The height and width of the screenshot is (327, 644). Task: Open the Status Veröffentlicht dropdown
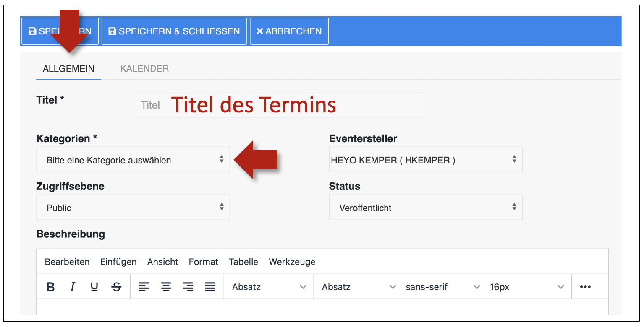click(425, 208)
